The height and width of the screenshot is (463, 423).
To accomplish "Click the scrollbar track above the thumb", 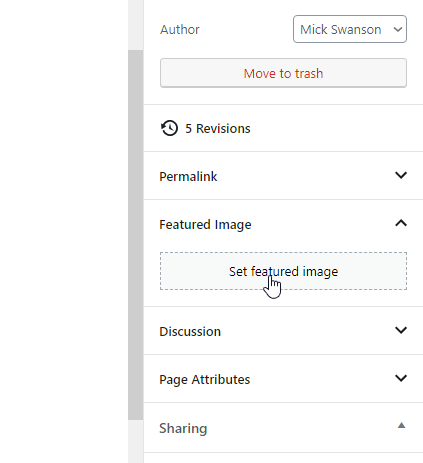I will (x=136, y=25).
